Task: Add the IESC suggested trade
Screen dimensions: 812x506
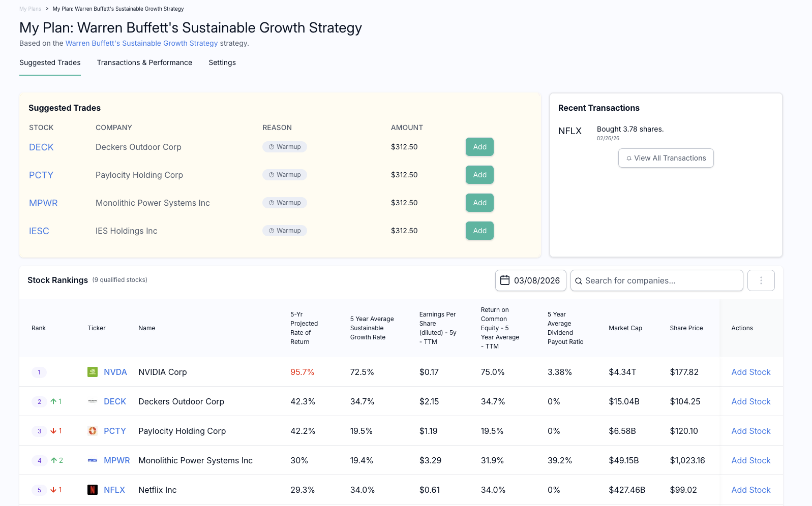Action: tap(479, 231)
